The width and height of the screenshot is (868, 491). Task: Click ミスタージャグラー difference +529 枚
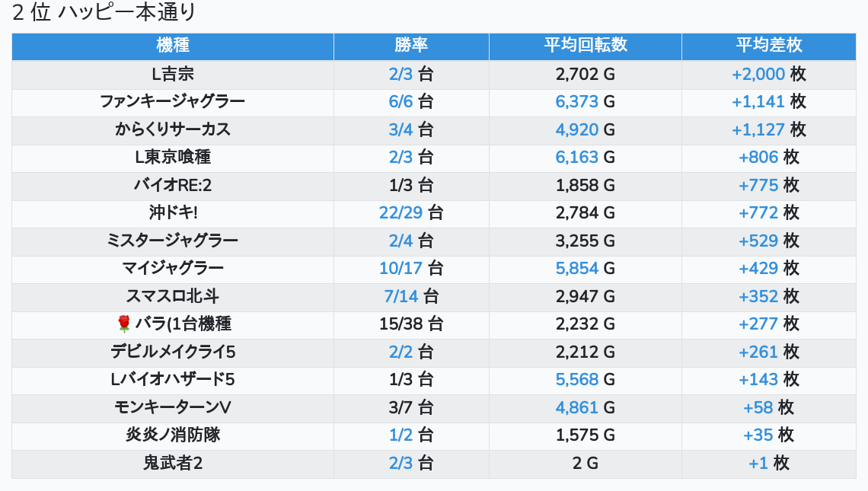pyautogui.click(x=769, y=241)
